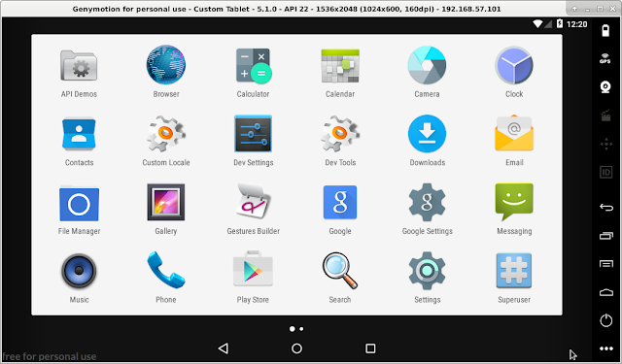This screenshot has height=364, width=622.
Task: Open Genymotion battery widget
Action: (x=605, y=30)
